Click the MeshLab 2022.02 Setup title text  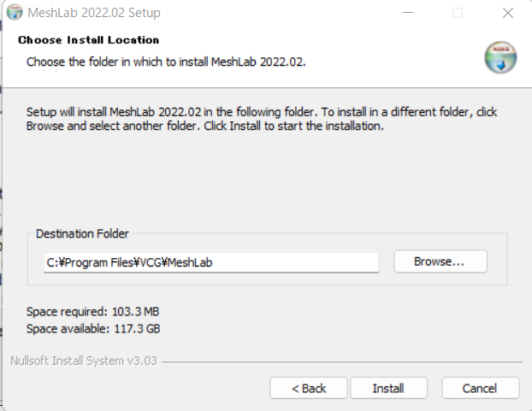[x=94, y=13]
